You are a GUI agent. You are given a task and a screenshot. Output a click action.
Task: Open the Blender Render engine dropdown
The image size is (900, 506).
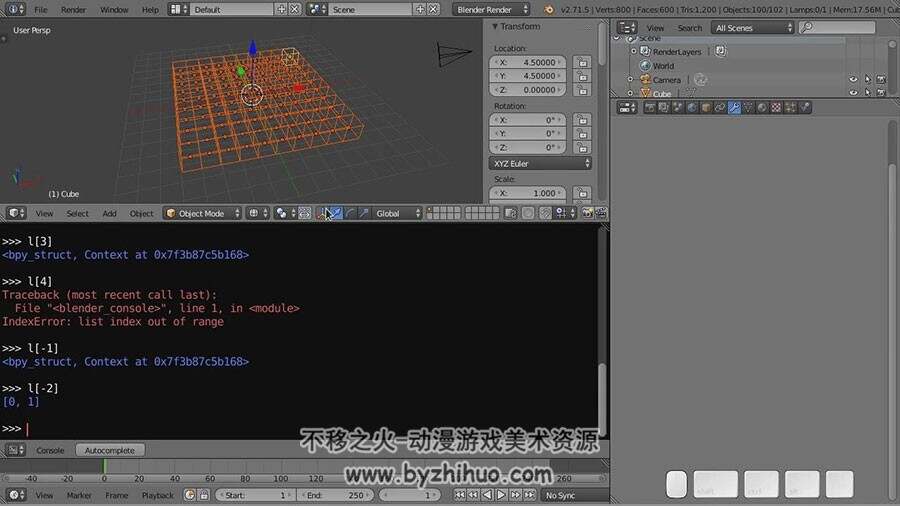tap(491, 9)
